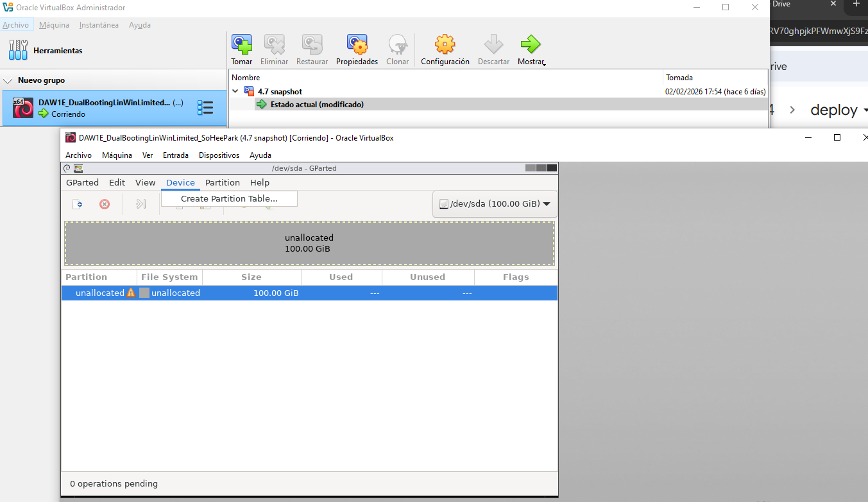This screenshot has width=868, height=502.
Task: Click the Herramientas tools icon
Action: click(19, 50)
